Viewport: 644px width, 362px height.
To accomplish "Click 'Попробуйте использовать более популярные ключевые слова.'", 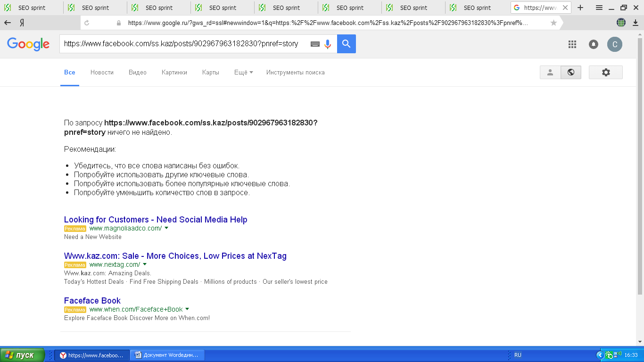I will pos(182,184).
